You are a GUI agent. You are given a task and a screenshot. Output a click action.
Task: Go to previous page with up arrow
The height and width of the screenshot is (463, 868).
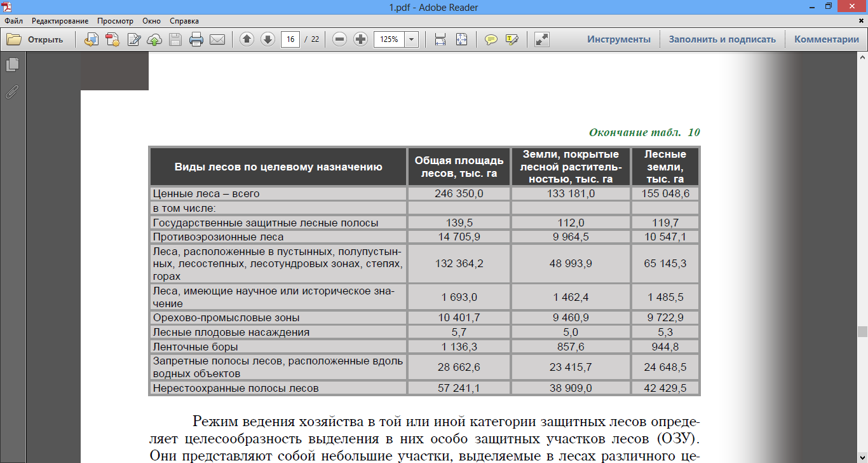pyautogui.click(x=247, y=39)
